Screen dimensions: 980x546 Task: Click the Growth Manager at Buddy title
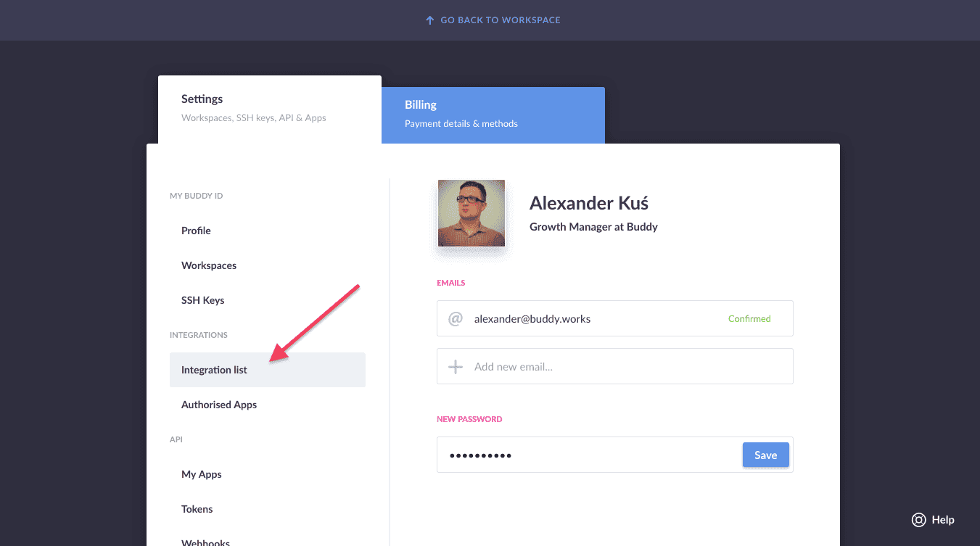pos(593,227)
